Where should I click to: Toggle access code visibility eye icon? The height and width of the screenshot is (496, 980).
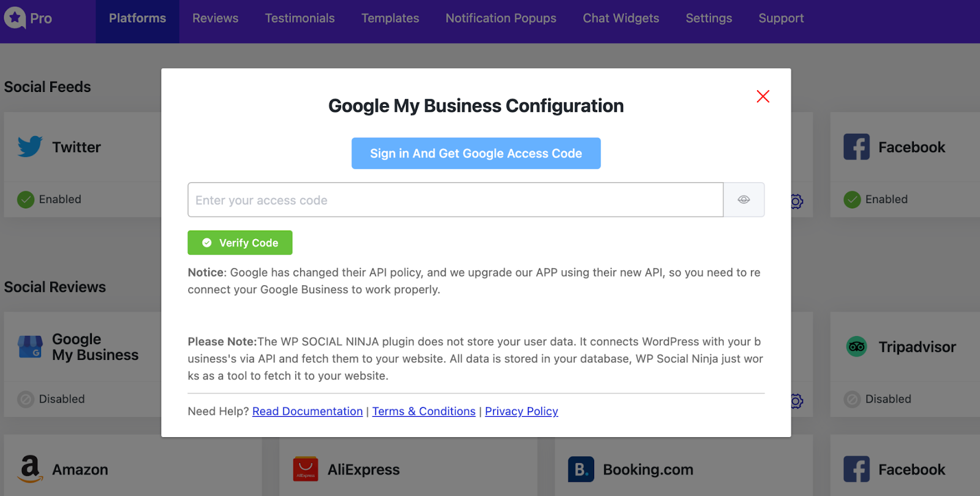coord(744,200)
